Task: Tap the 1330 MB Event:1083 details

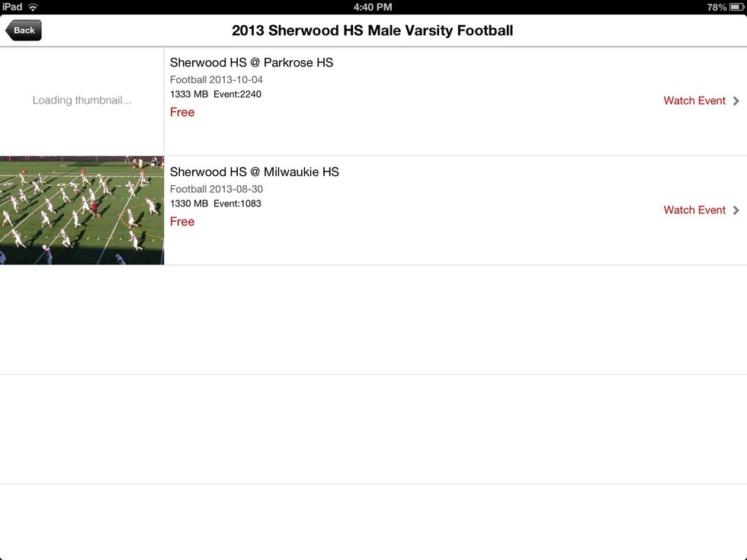Action: (216, 204)
